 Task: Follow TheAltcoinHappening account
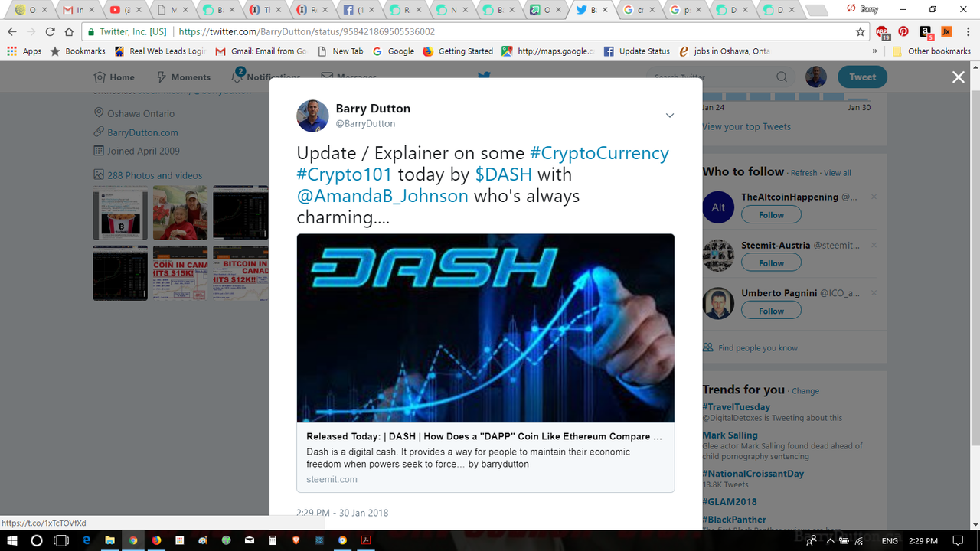(x=771, y=215)
